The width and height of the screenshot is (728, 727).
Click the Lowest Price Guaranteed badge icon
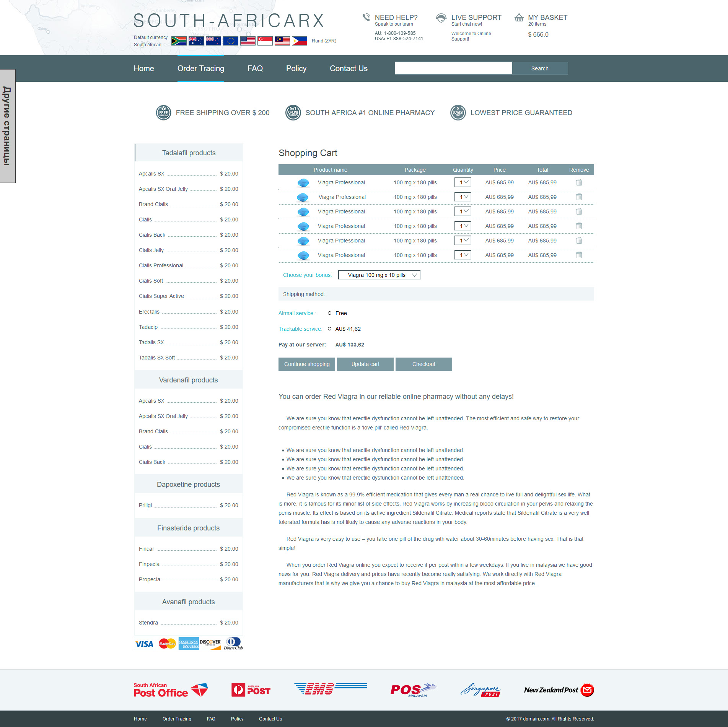coord(458,113)
